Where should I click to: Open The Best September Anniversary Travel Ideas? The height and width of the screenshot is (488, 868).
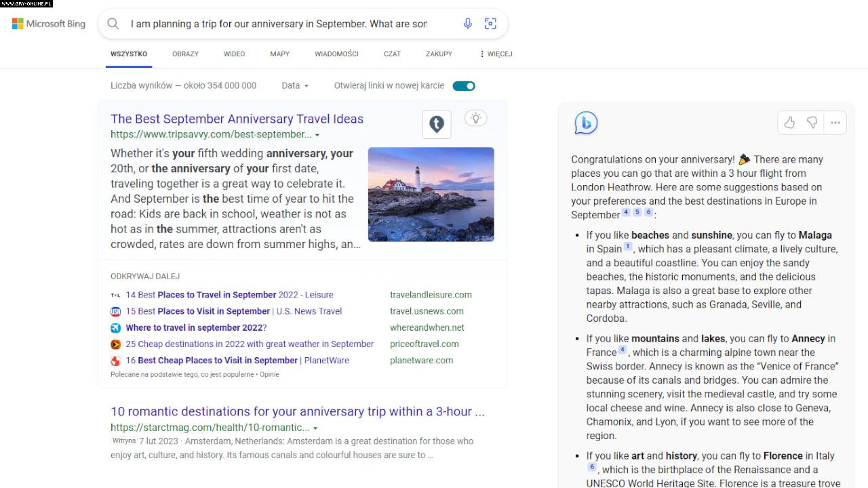(x=237, y=119)
